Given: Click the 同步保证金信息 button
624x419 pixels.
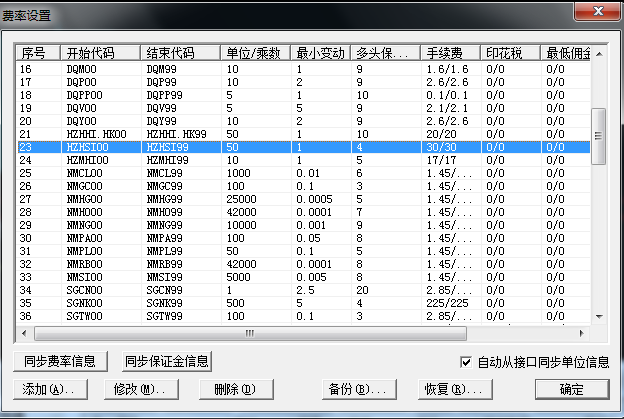Looking at the screenshot, I should [166, 361].
